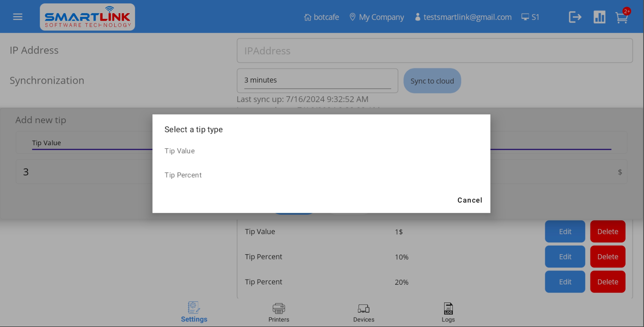The width and height of the screenshot is (644, 327).
Task: Edit the 20% Tip Percent row
Action: point(565,282)
